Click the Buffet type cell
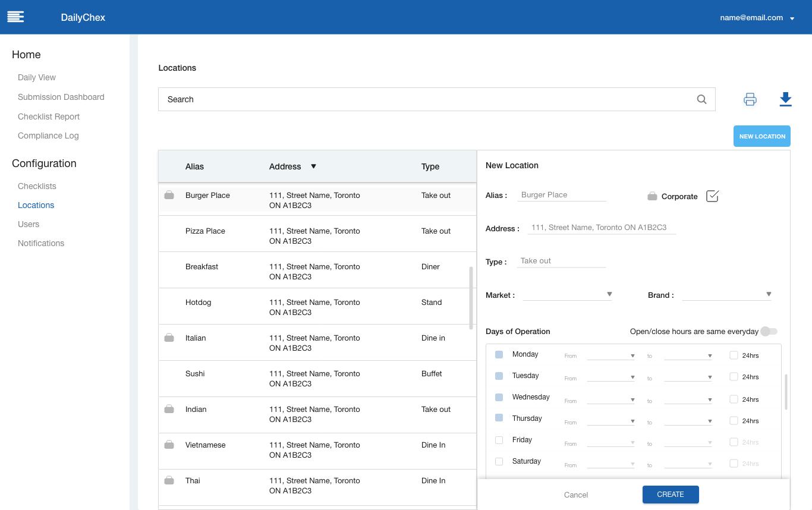The width and height of the screenshot is (812, 510). pyautogui.click(x=432, y=373)
